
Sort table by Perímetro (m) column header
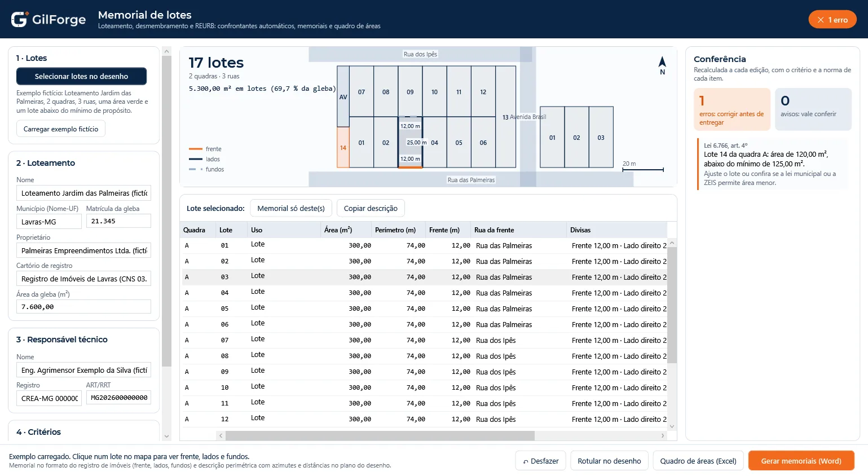point(398,230)
